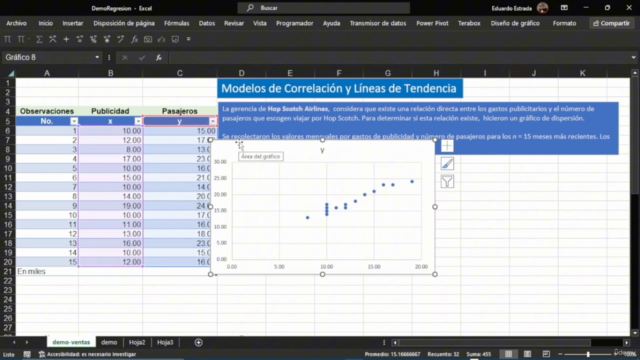The width and height of the screenshot is (640, 360).
Task: Open the No. column filter dropdown
Action: pos(74,121)
